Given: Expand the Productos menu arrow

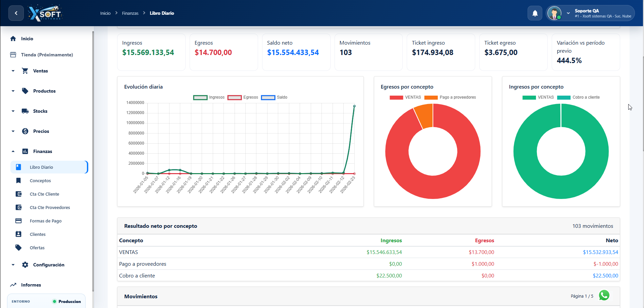Looking at the screenshot, I should [13, 91].
